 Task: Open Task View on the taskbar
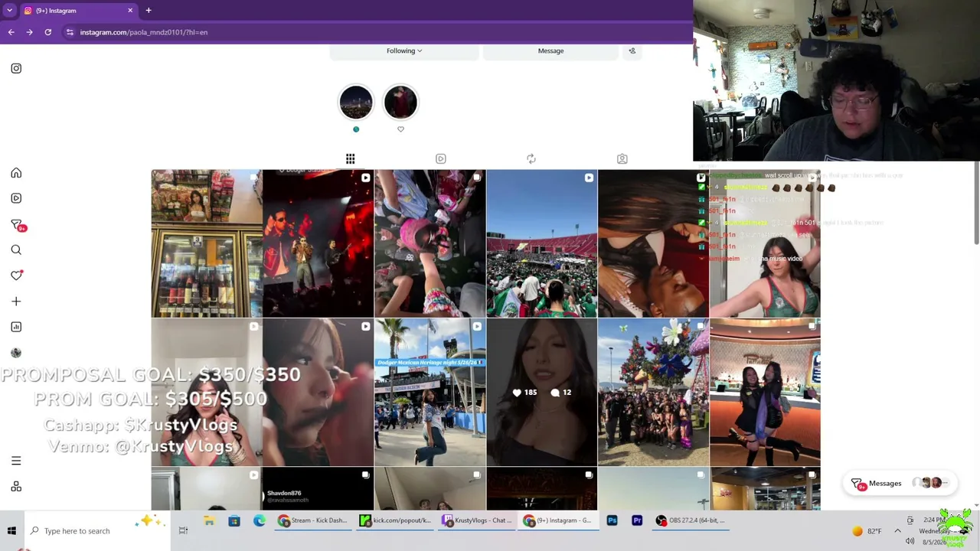pos(183,530)
